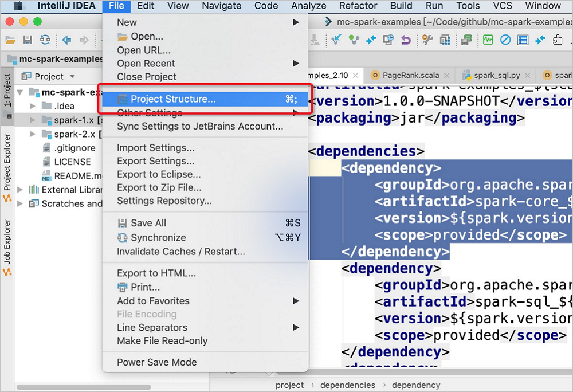Click the Save All floppy disk toolbar icon
Image resolution: width=573 pixels, height=392 pixels.
[28, 40]
